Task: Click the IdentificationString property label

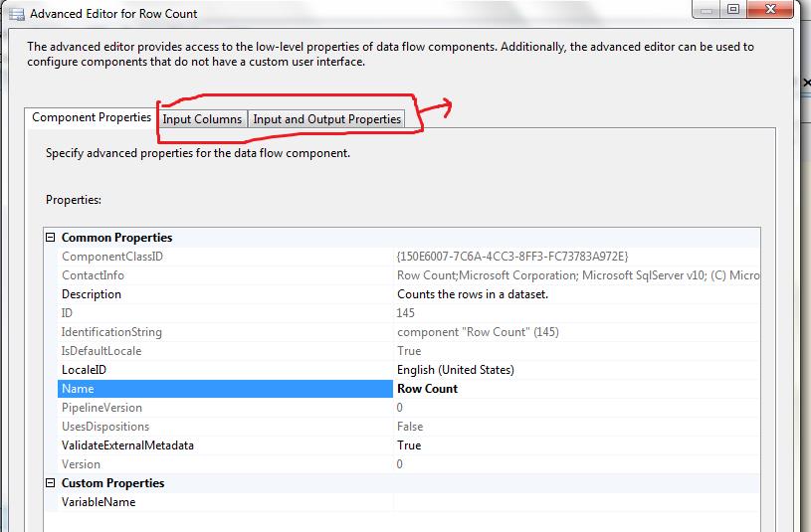Action: (x=111, y=332)
